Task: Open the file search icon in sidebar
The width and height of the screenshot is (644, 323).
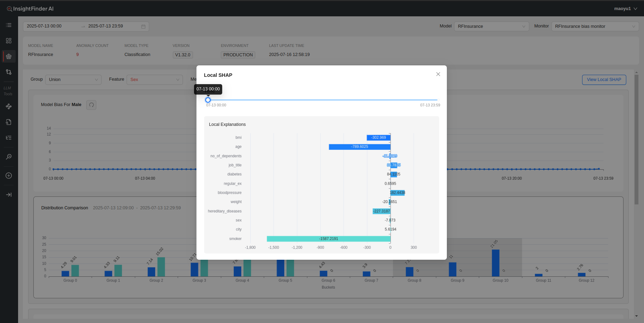Action: click(x=9, y=122)
